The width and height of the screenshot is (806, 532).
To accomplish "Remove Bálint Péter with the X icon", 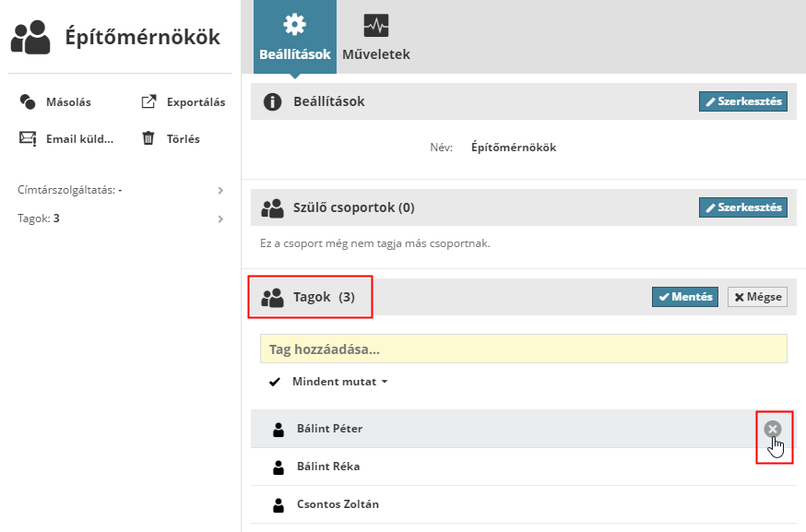I will click(x=773, y=429).
